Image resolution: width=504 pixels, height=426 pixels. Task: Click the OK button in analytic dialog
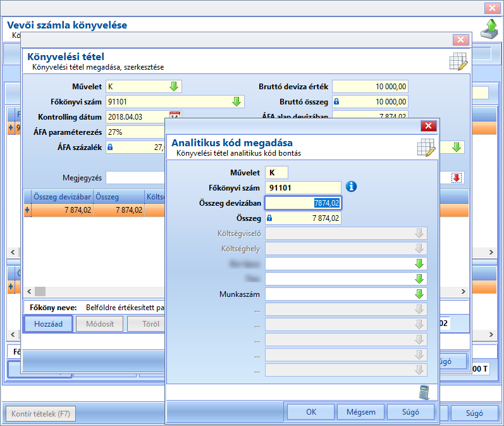[x=311, y=412]
